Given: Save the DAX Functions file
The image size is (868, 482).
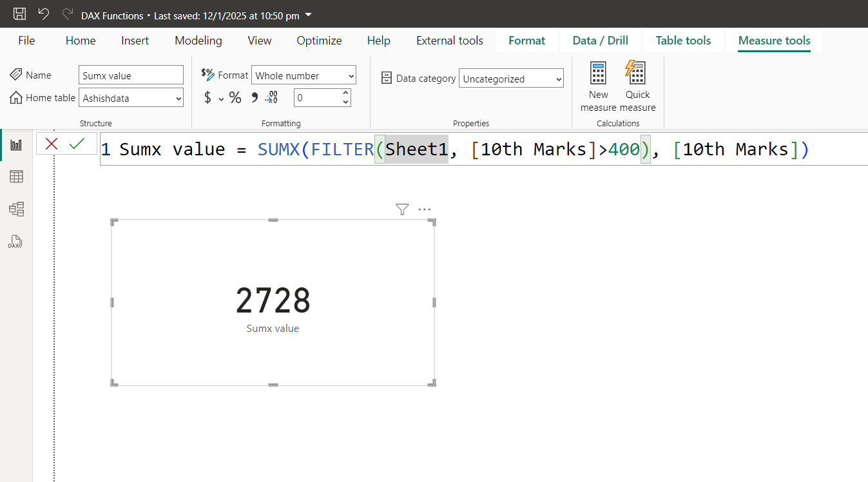Looking at the screenshot, I should (18, 13).
